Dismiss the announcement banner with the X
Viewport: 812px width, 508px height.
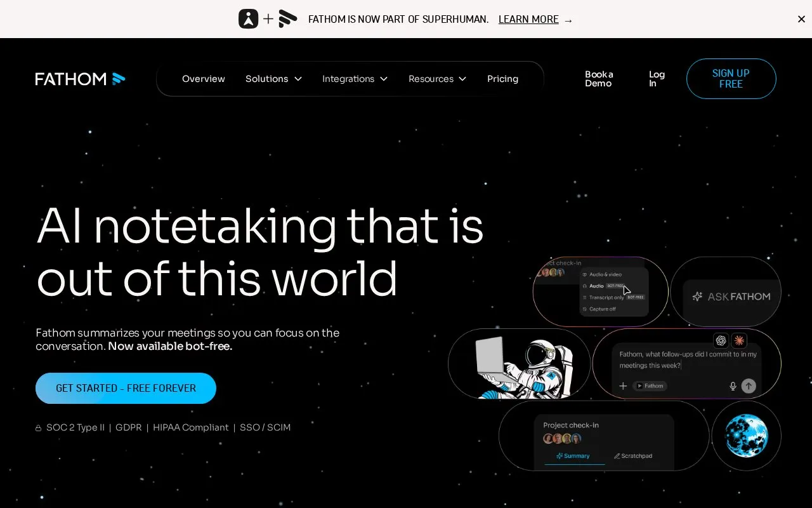801,19
